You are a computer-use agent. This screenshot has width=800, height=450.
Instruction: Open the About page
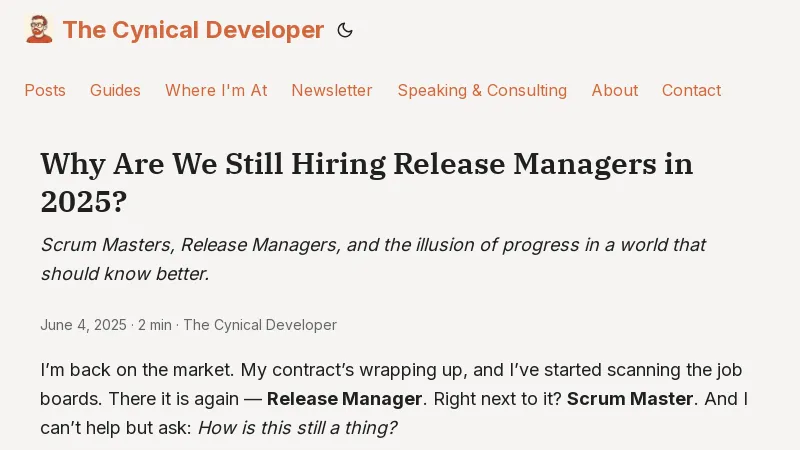(614, 90)
